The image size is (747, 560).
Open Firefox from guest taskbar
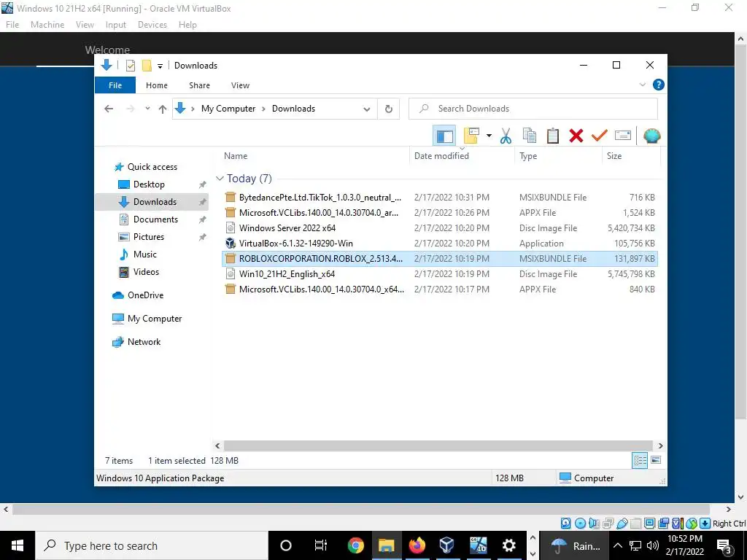point(417,545)
